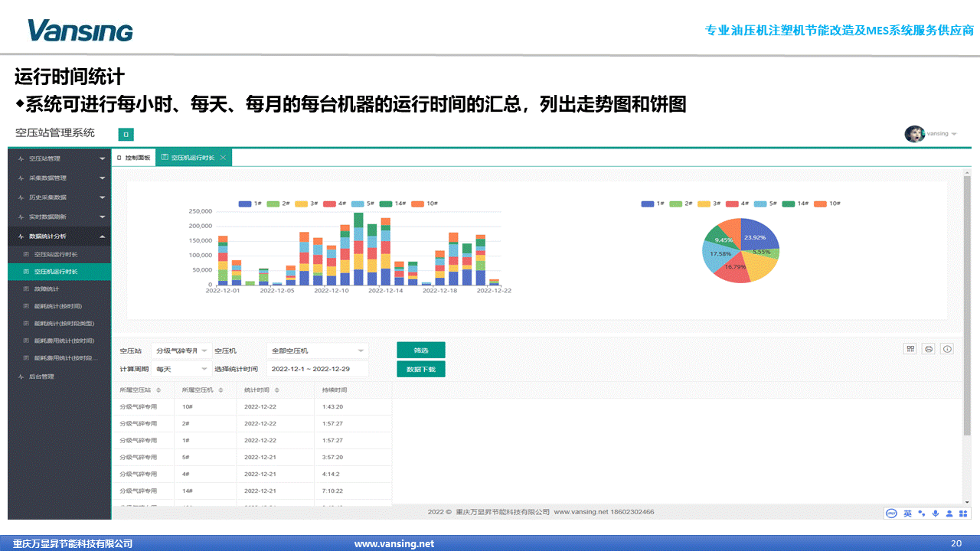The height and width of the screenshot is (551, 980).
Task: Close the 空压机运行时长 tab with X
Action: [x=223, y=158]
